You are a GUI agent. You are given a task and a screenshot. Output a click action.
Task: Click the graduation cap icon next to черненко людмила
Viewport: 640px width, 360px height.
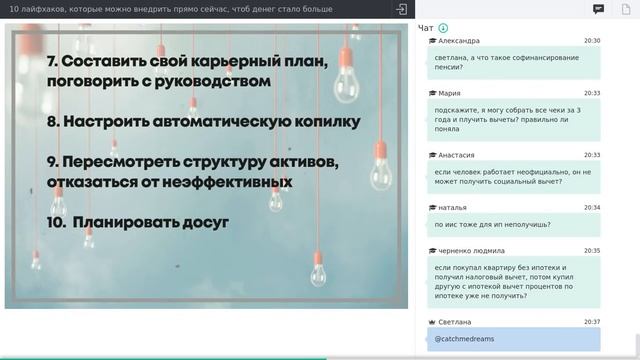[432, 251]
